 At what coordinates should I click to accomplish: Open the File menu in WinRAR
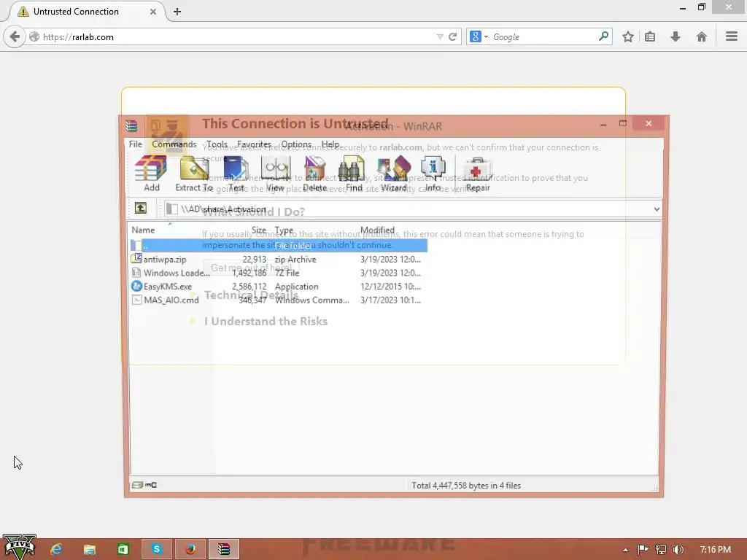click(x=135, y=144)
